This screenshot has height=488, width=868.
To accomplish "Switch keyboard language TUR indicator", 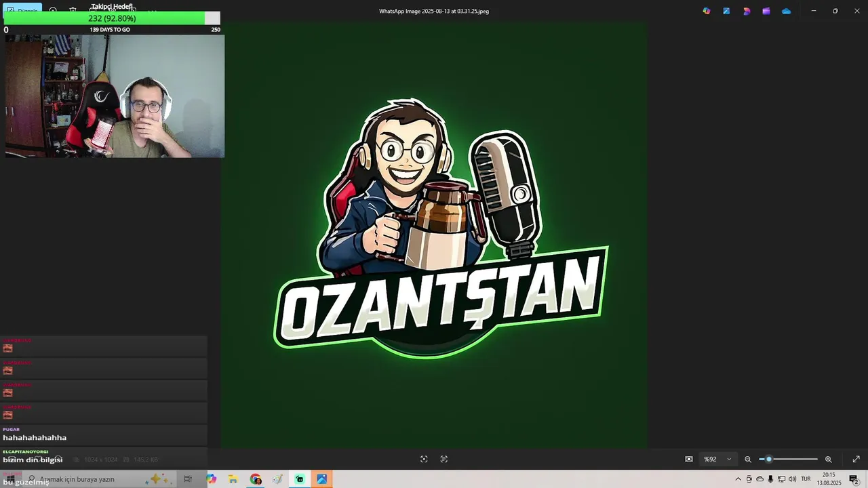I will tap(806, 479).
